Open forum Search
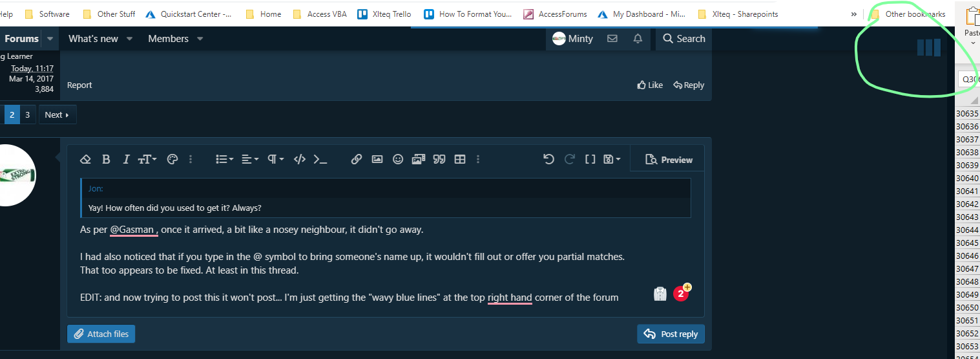Screen dimensions: 980x359 pyautogui.click(x=683, y=39)
